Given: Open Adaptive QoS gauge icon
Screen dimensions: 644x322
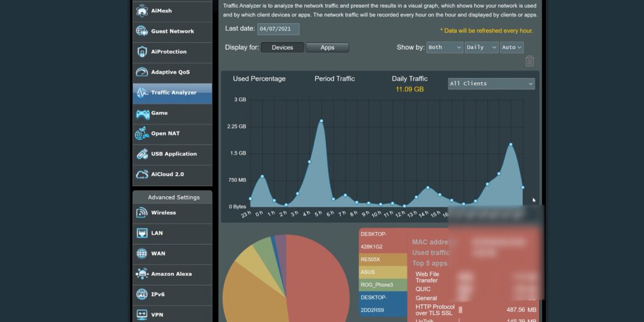Looking at the screenshot, I should coord(142,72).
